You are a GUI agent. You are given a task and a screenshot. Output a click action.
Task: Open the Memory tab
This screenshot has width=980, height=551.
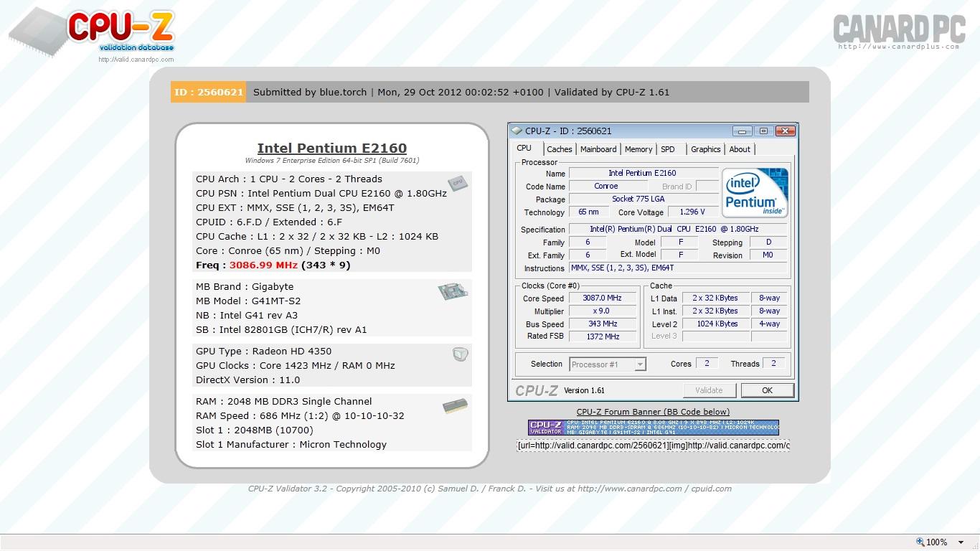point(639,149)
